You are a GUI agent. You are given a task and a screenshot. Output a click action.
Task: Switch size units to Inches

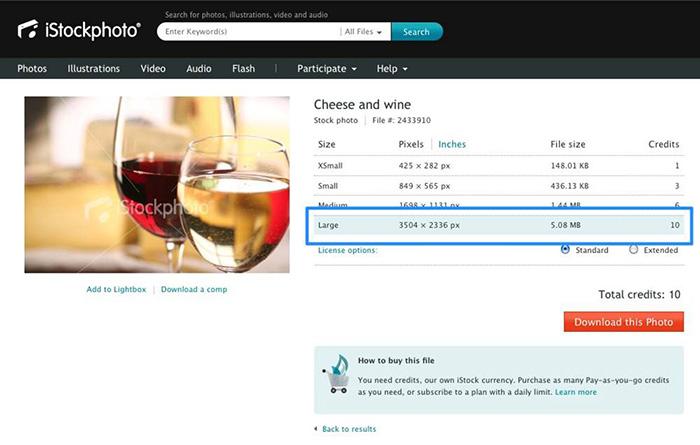pyautogui.click(x=452, y=144)
